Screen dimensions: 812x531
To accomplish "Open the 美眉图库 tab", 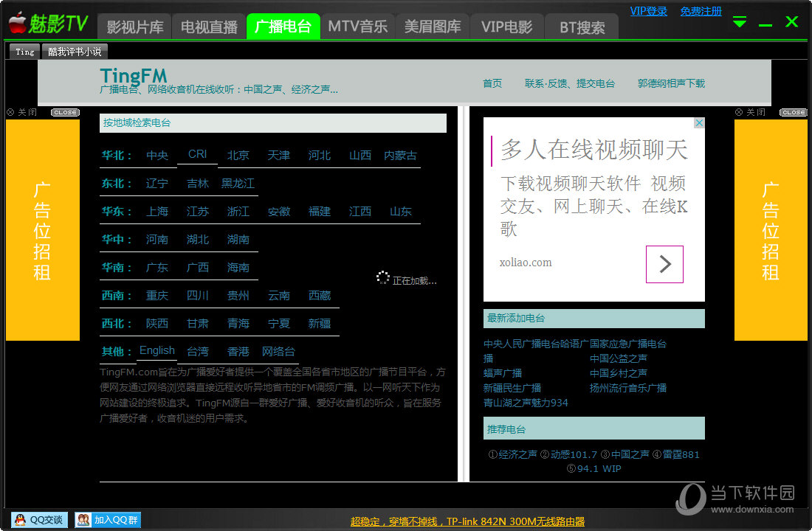I will 433,27.
